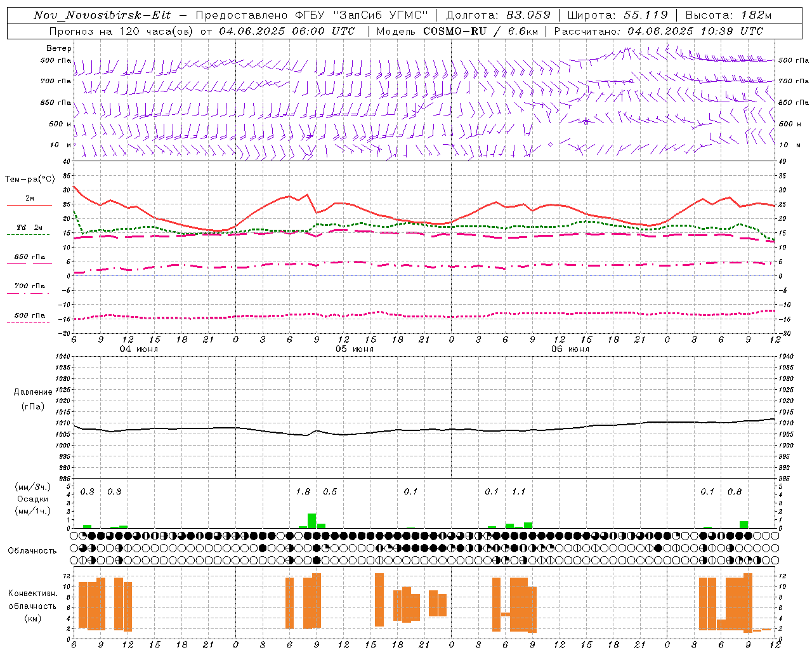812x650 pixels.
Task: Click the precipitation total 0.5
Action: [x=330, y=491]
